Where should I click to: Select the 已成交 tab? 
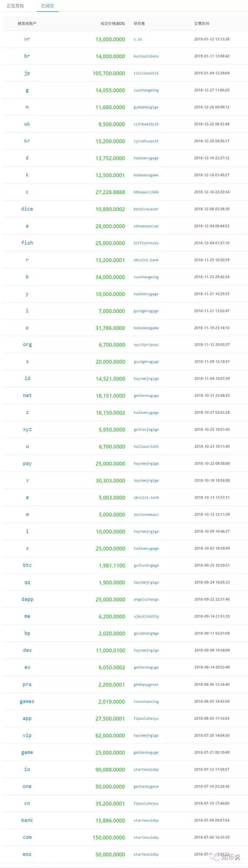[47, 6]
